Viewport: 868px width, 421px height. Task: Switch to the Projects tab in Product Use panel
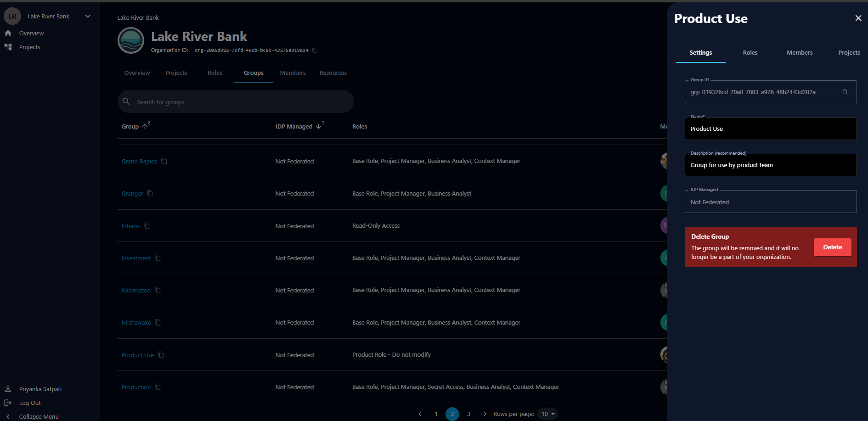[849, 53]
